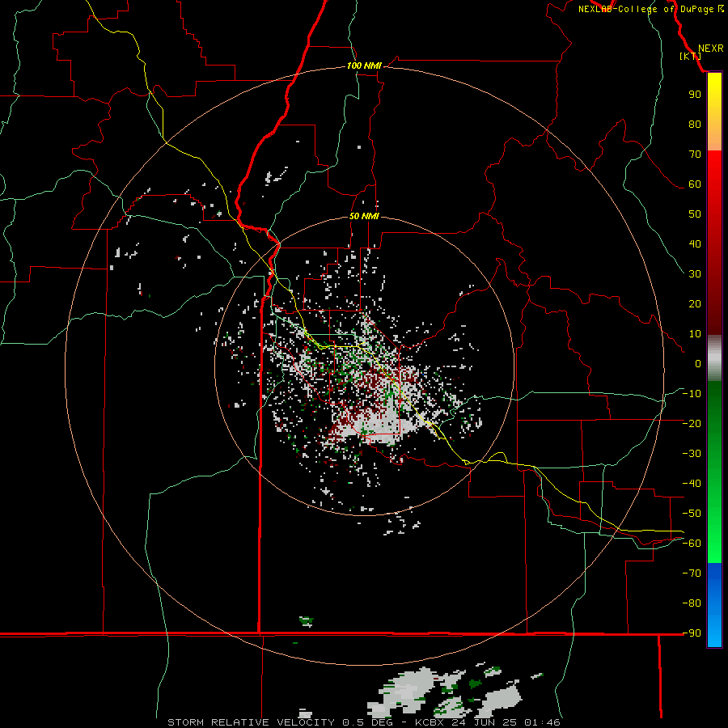728x728 pixels.
Task: Select the positive 90 knot scale label
Action: tap(695, 95)
